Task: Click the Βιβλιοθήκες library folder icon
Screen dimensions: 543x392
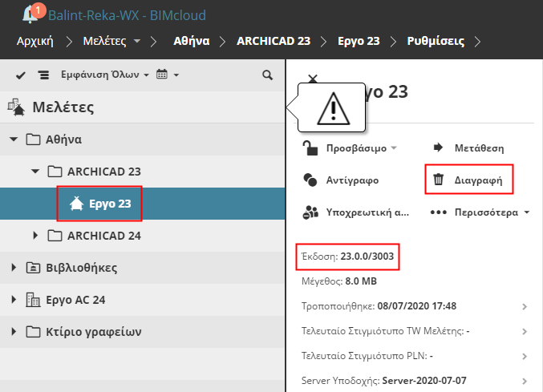Action: point(33,268)
